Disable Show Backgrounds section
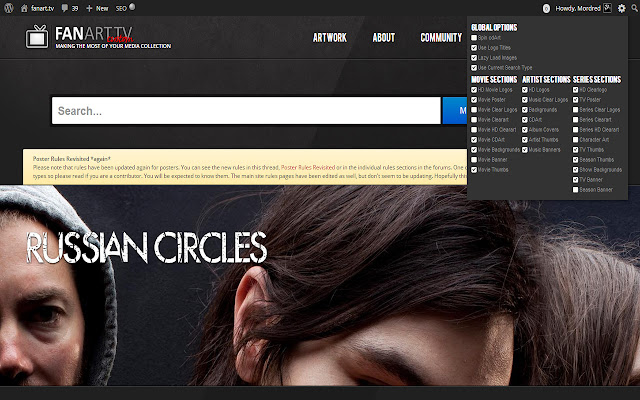640x400 pixels. tap(576, 170)
